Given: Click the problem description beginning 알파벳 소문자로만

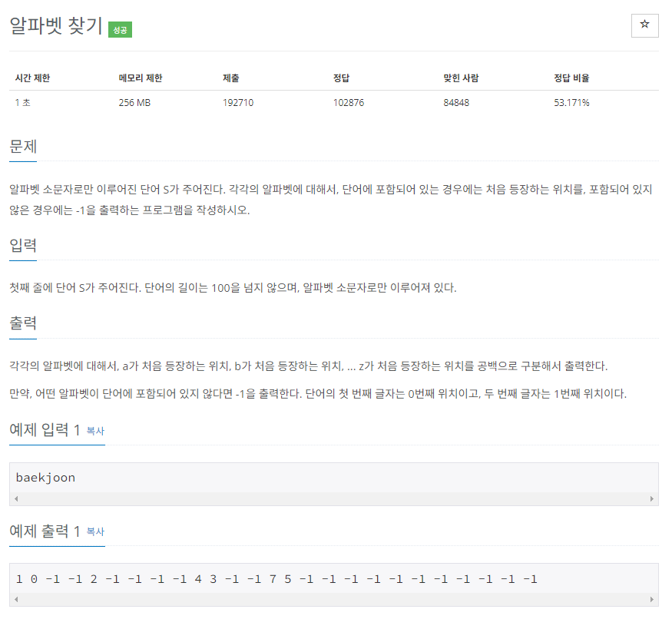Looking at the screenshot, I should pyautogui.click(x=331, y=200).
